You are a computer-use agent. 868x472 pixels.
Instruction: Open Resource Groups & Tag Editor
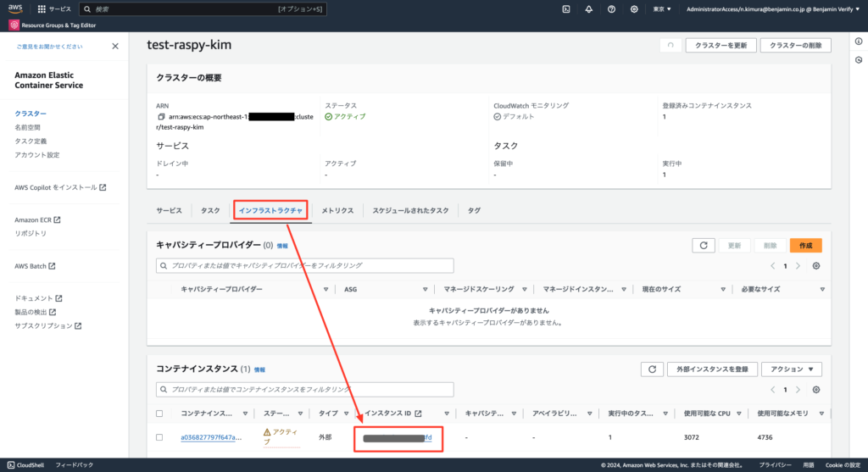[53, 25]
